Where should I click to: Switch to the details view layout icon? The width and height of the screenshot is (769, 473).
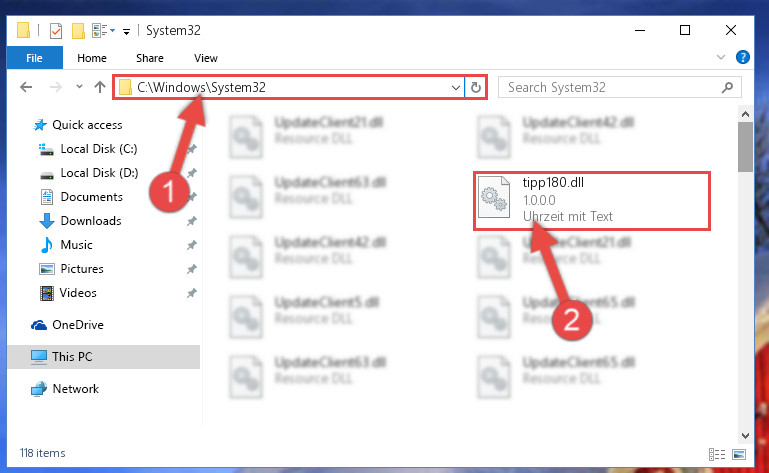tap(717, 454)
